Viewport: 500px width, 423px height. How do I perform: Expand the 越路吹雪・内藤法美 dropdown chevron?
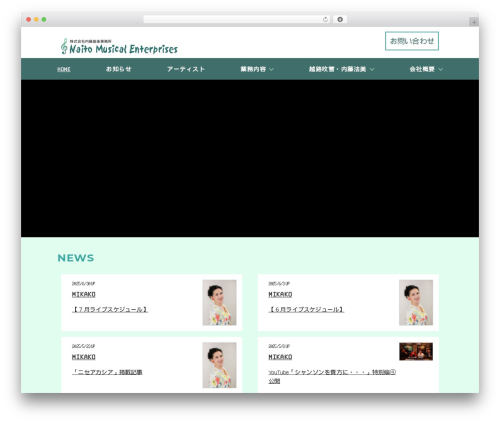click(x=372, y=69)
